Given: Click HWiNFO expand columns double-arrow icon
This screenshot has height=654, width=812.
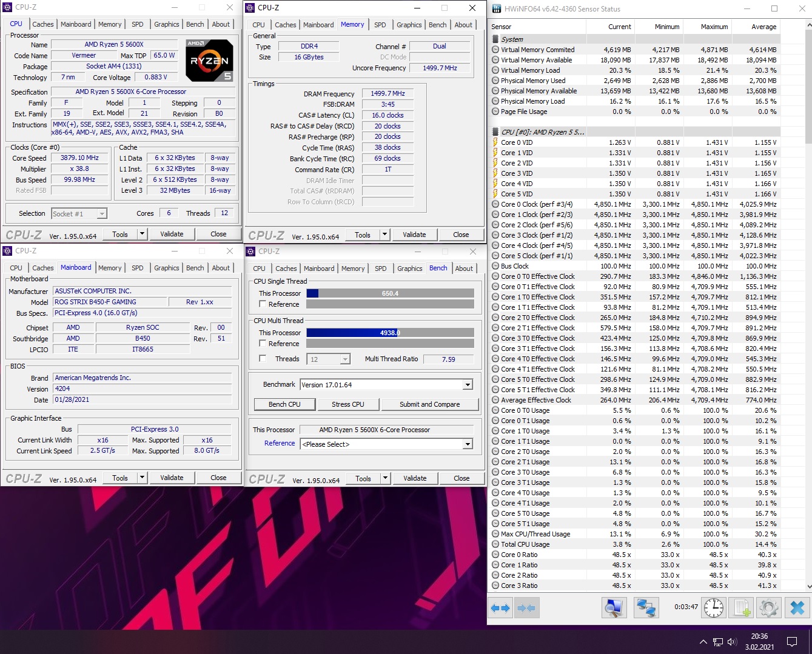Looking at the screenshot, I should 500,608.
